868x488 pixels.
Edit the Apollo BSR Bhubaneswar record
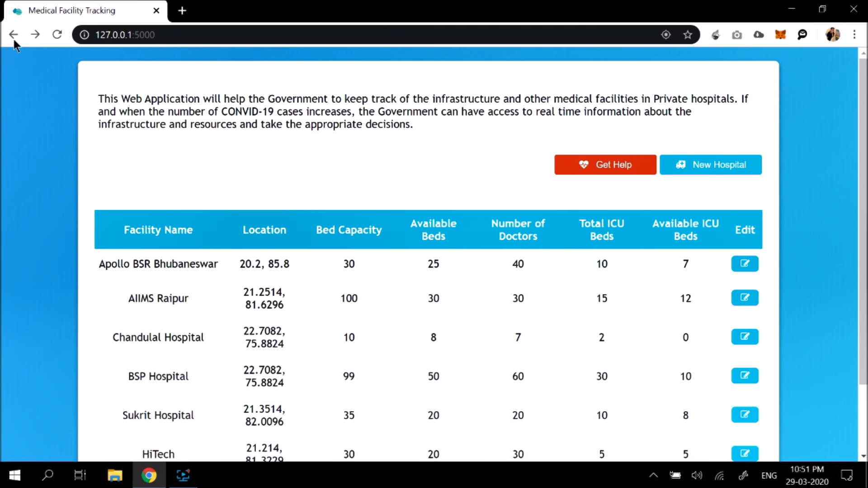tap(744, 263)
